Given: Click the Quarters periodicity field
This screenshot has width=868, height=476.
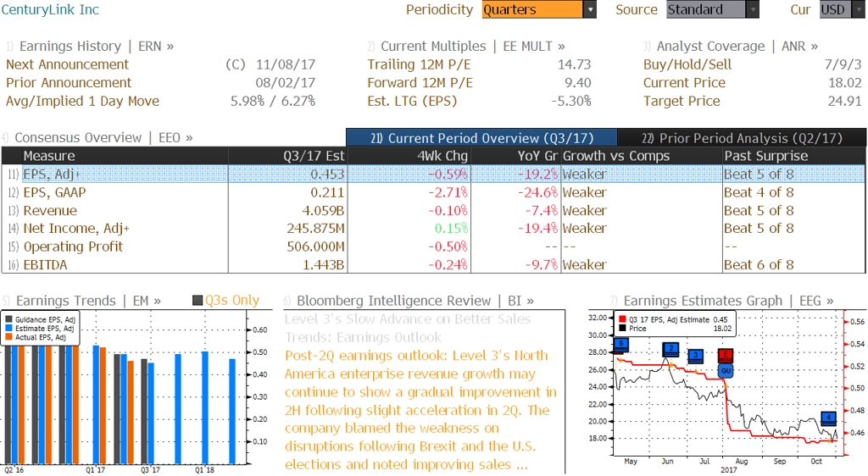Looking at the screenshot, I should pyautogui.click(x=532, y=9).
